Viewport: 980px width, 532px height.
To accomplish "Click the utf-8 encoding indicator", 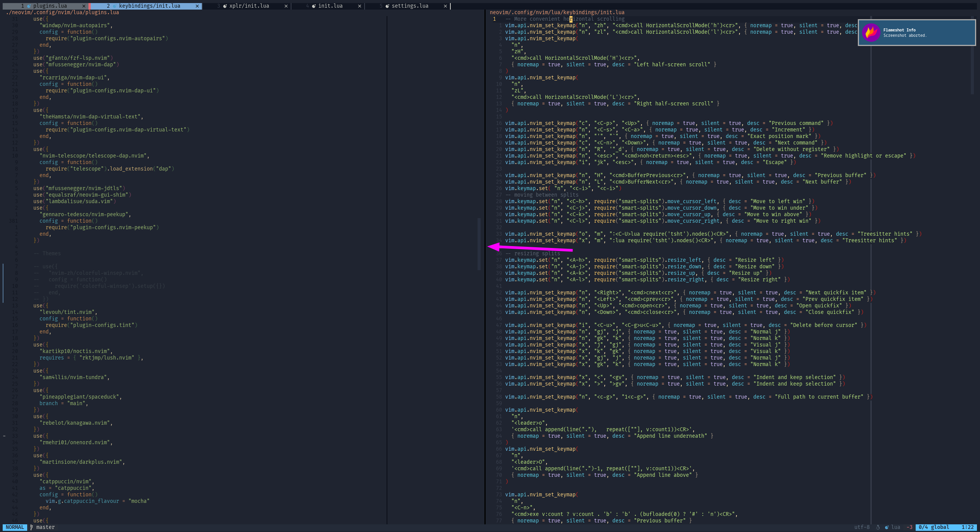I will [x=862, y=527].
